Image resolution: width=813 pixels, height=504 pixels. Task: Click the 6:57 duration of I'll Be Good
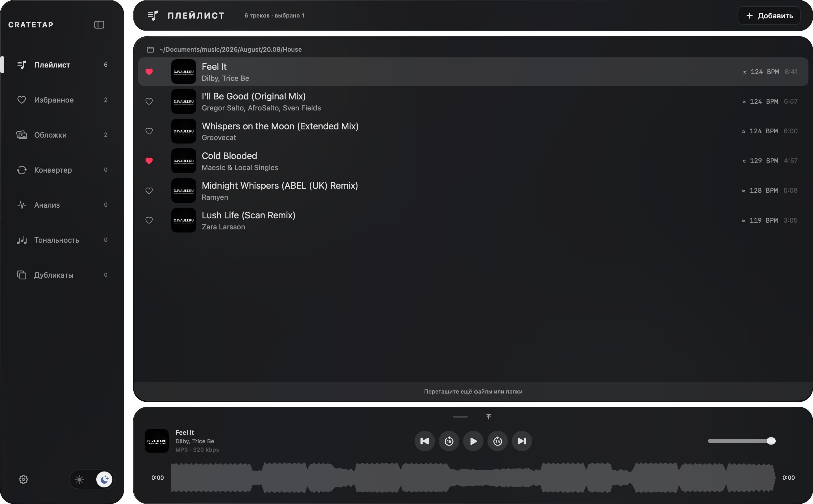[x=791, y=101]
